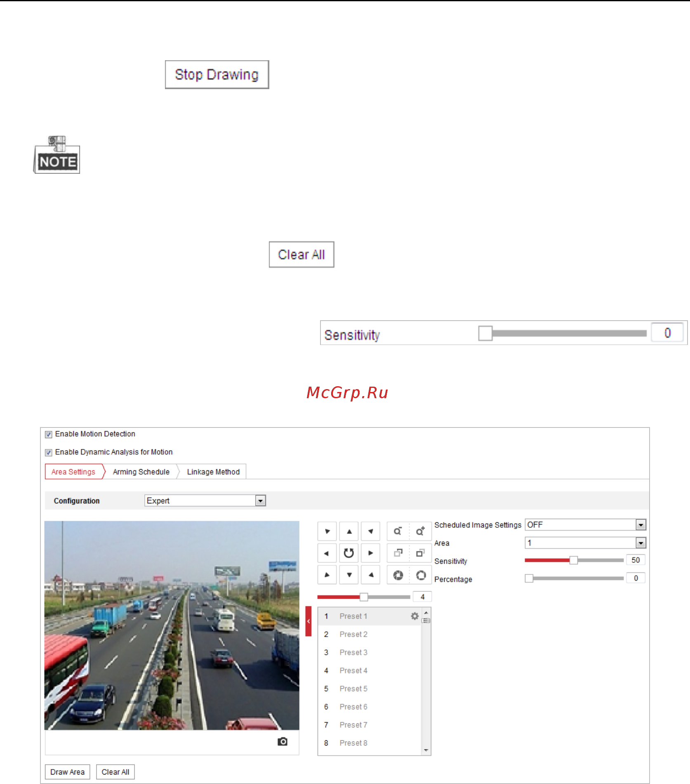Click the PTZ tilt up arrow button

[x=349, y=531]
